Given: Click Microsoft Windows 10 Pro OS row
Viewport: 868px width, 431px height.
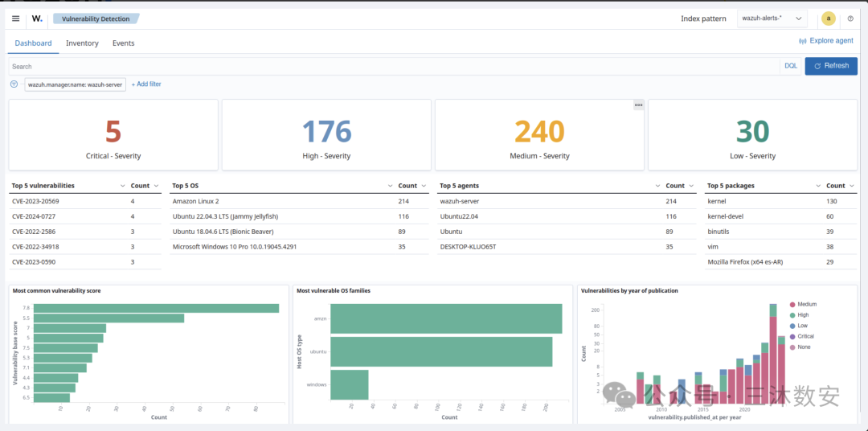Looking at the screenshot, I should (300, 247).
